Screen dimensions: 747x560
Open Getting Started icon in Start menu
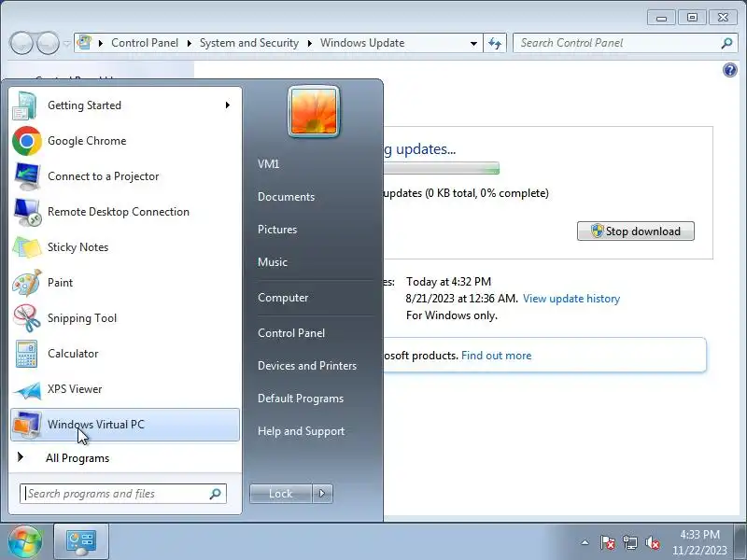[25, 105]
